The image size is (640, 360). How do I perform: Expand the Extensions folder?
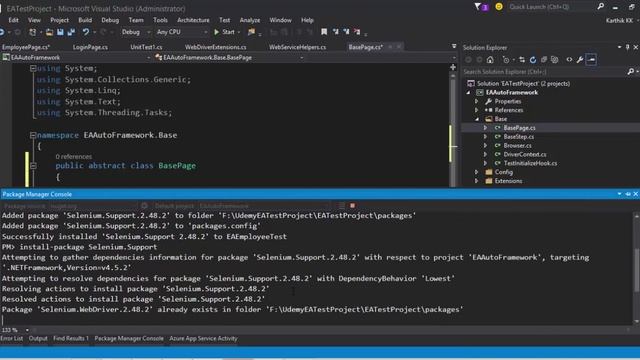476,181
